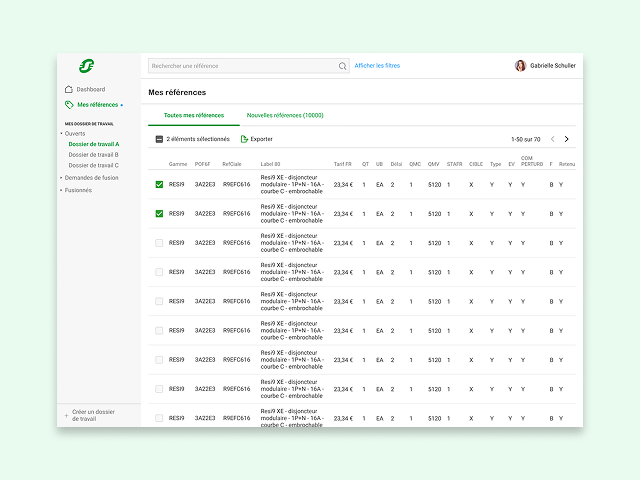This screenshot has width=640, height=480.
Task: Sort by Gamme column header
Action: [178, 164]
